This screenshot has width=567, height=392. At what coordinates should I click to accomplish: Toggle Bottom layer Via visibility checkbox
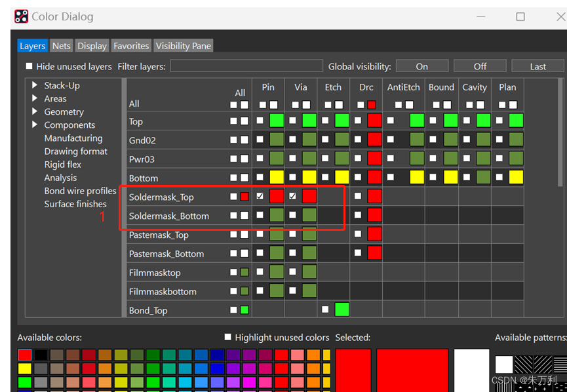[x=292, y=177]
